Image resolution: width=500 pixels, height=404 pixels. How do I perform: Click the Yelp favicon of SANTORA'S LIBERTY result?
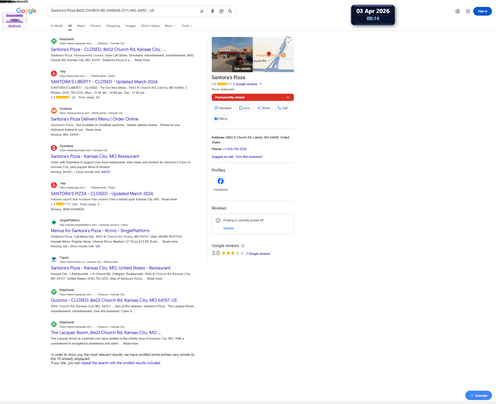point(54,73)
